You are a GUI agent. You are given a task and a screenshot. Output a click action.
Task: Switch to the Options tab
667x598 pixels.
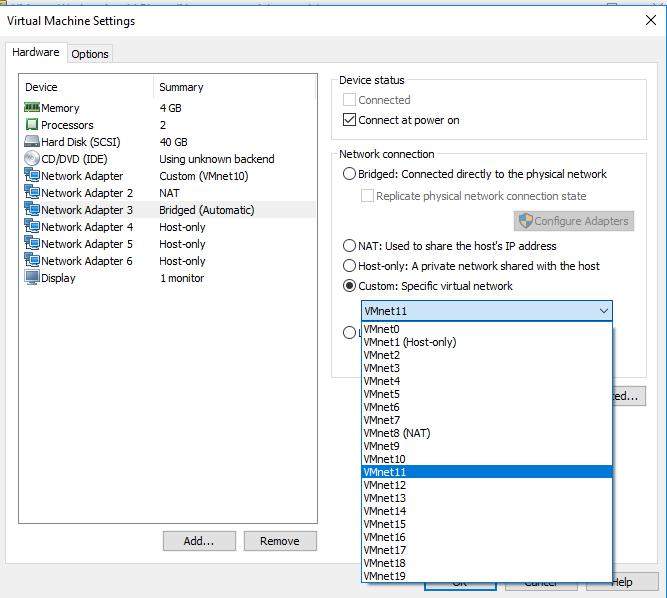click(90, 54)
